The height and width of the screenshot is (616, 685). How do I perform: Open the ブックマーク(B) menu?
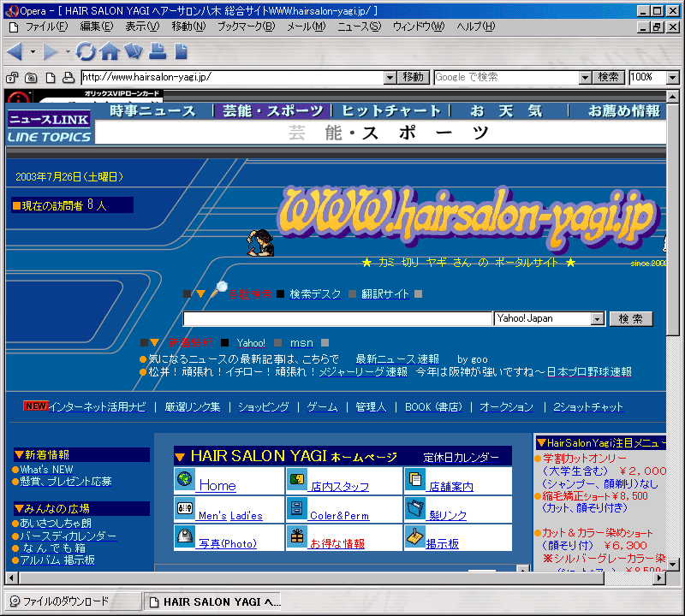point(246,27)
